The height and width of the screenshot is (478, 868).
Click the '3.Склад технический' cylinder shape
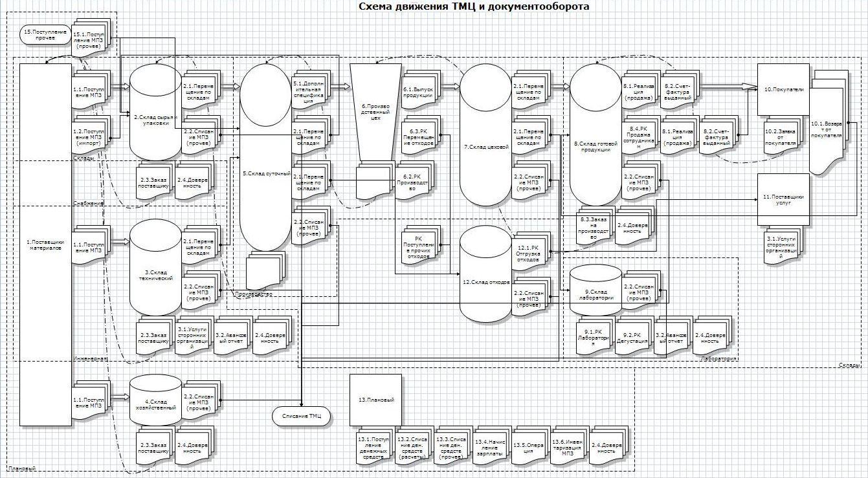click(156, 272)
